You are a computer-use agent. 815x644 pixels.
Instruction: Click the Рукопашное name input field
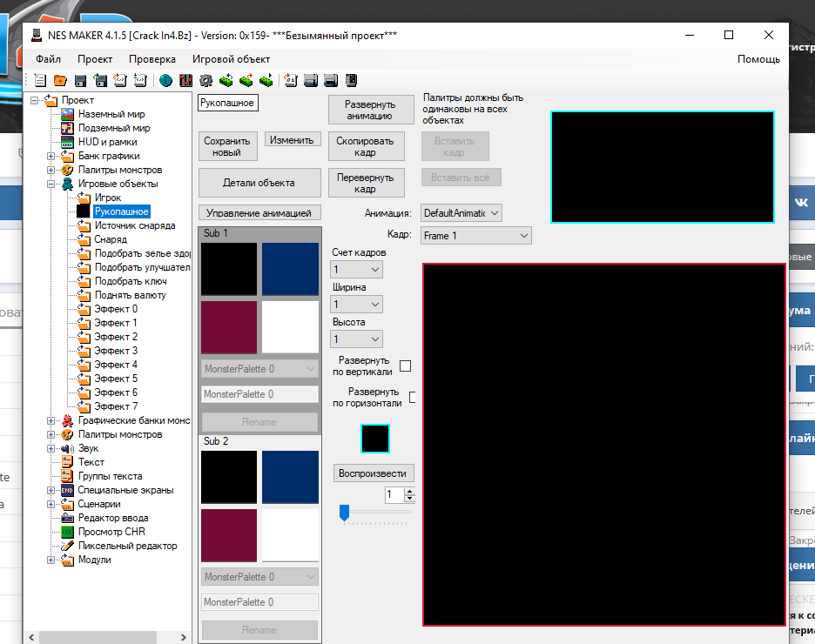tap(228, 104)
